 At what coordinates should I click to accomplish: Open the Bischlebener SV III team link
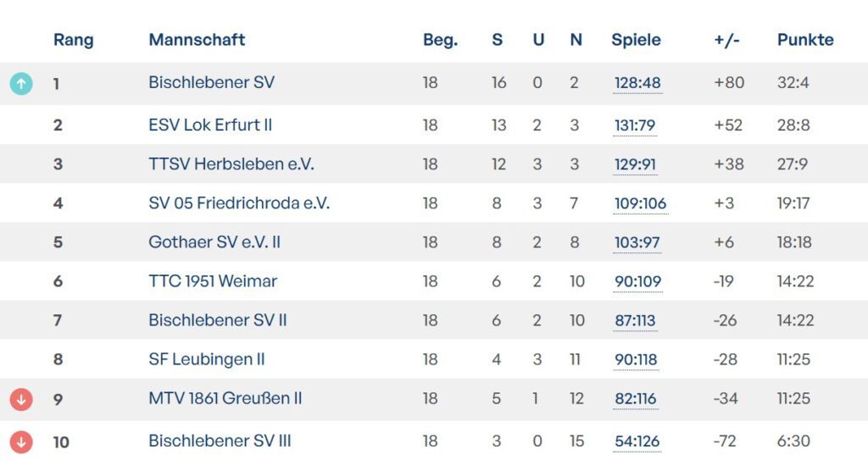coord(220,441)
